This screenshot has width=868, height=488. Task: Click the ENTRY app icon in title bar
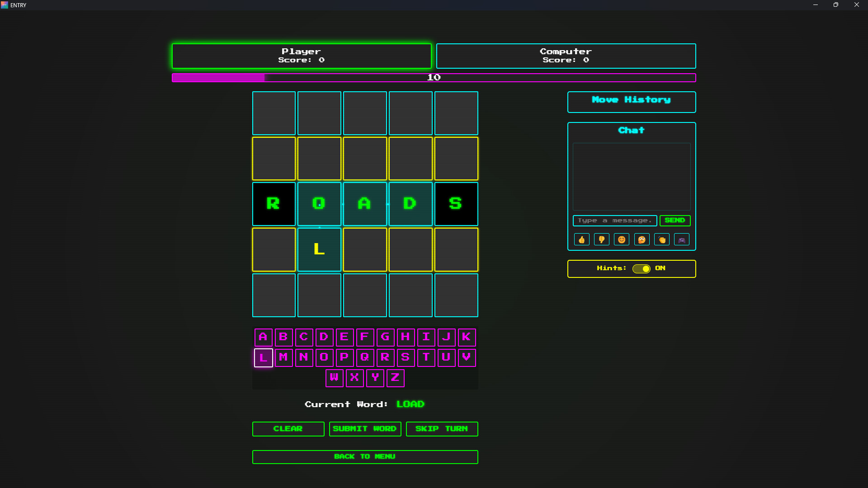click(5, 5)
